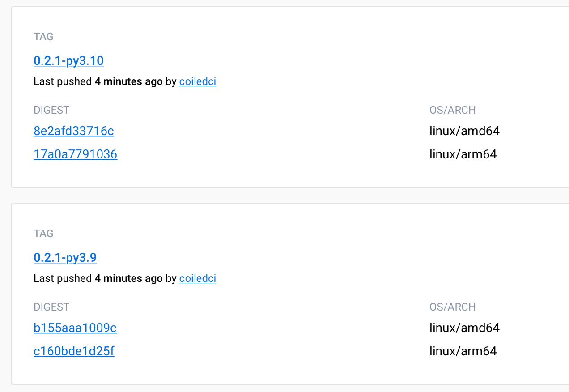Open the 0.2.1-py3.10 tag details
Viewport: 569px width, 392px height.
click(68, 60)
